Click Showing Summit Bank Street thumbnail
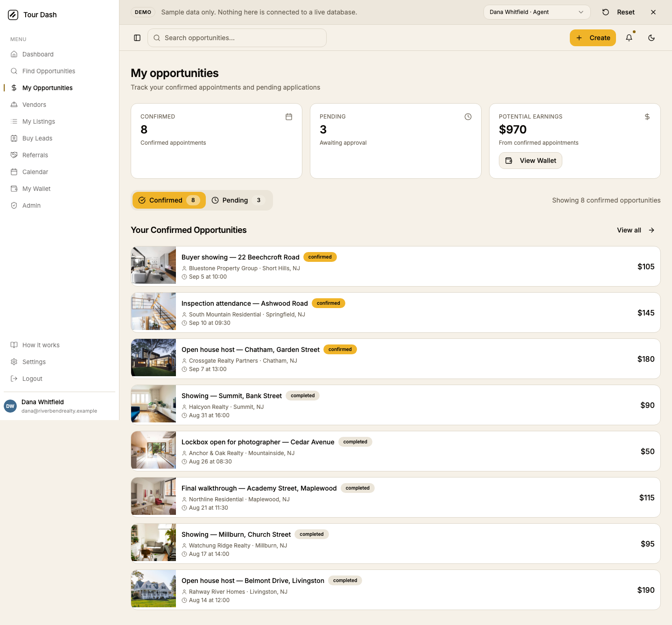Viewport: 672px width, 625px height. click(154, 405)
